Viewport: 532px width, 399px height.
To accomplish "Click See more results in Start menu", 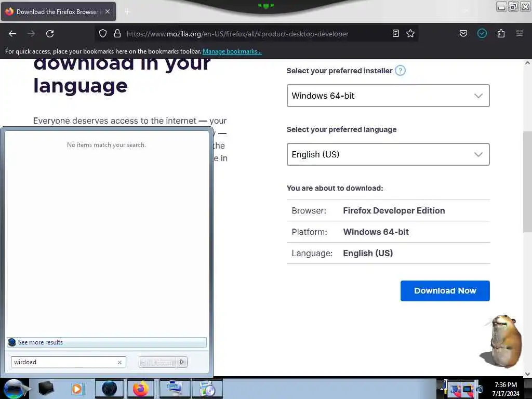I will pos(107,342).
